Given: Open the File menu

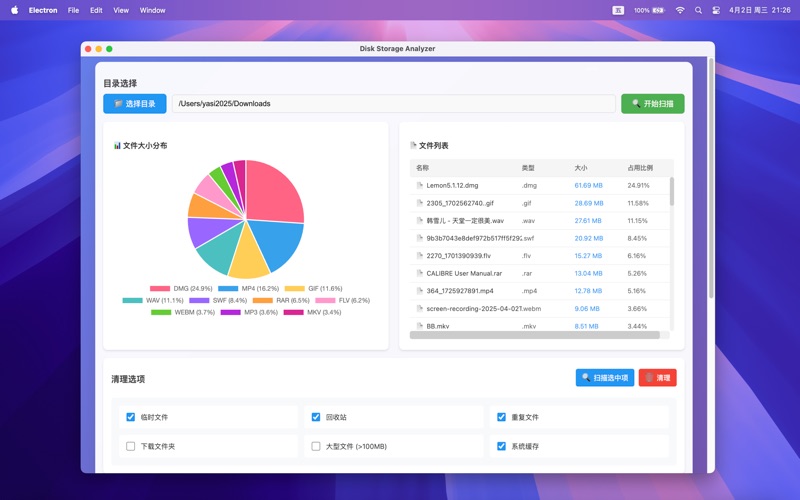Looking at the screenshot, I should click(x=73, y=10).
